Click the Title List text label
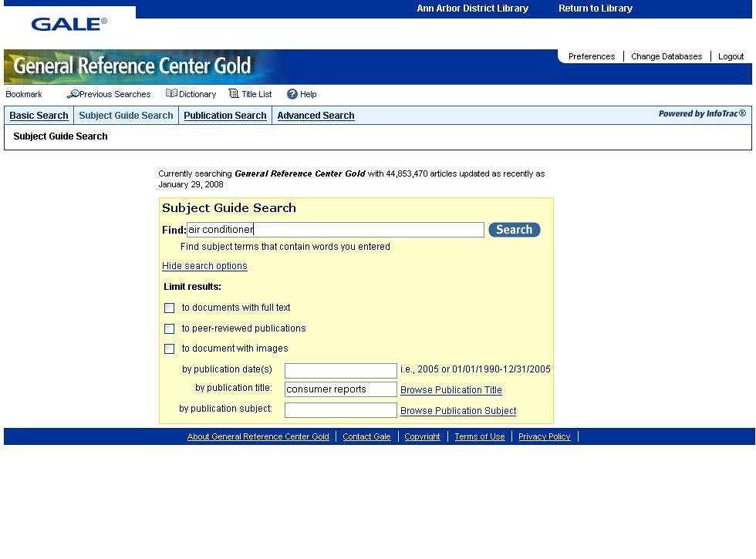Viewport: 756px width, 559px height. (256, 94)
